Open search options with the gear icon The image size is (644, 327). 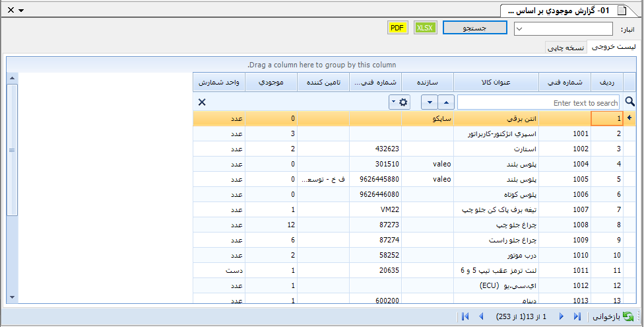click(x=403, y=102)
